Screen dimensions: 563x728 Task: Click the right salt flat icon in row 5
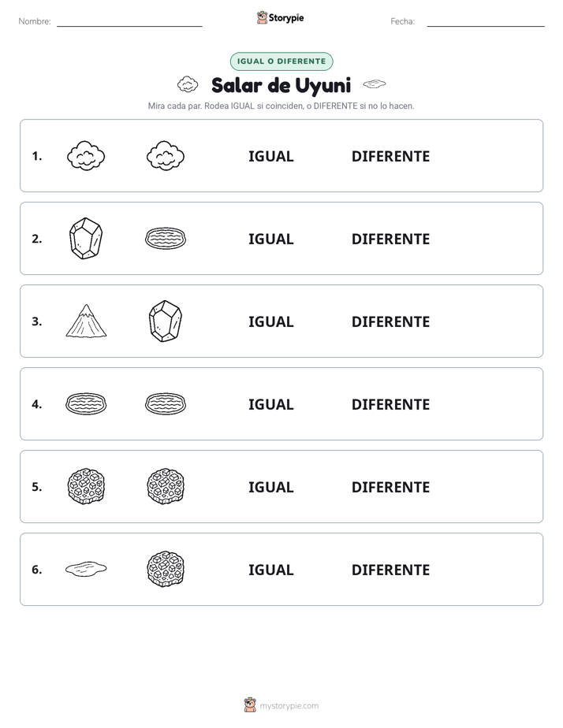pos(166,486)
